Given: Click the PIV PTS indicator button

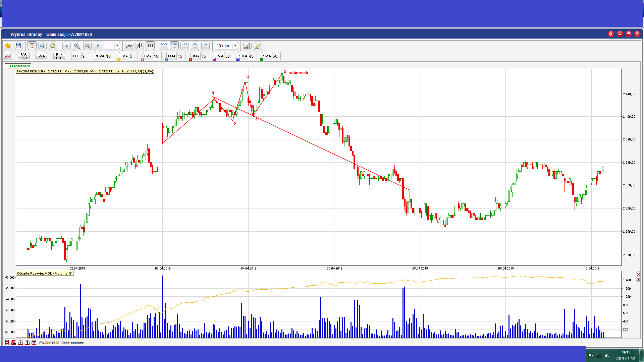Looking at the screenshot, I should tap(59, 56).
